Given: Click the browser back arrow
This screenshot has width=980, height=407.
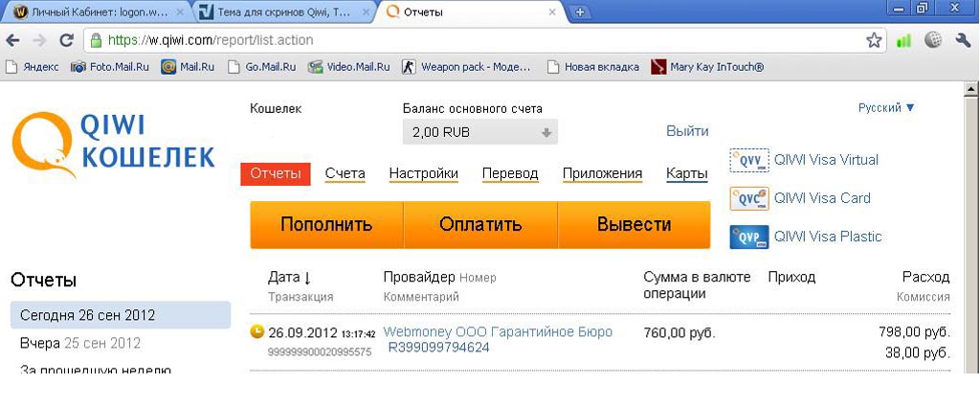Looking at the screenshot, I should tap(13, 40).
